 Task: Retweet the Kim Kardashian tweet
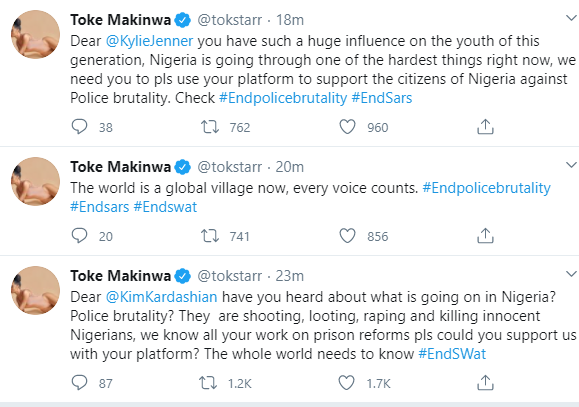[x=208, y=383]
